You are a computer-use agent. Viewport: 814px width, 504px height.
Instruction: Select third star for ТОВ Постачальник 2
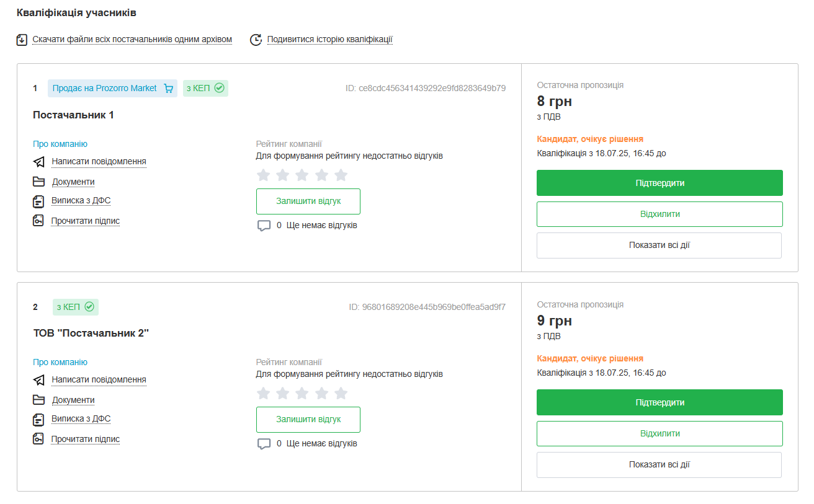click(302, 393)
